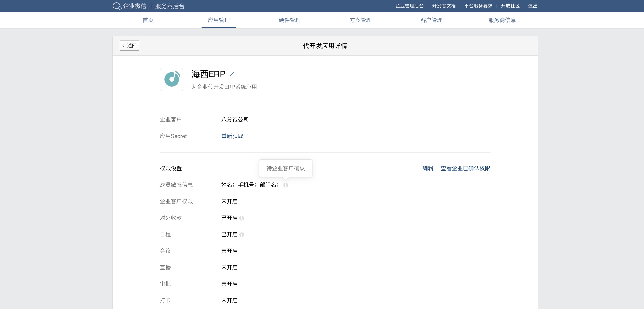Click the 待企业客户确认 tooltip
The height and width of the screenshot is (309, 644).
(286, 168)
